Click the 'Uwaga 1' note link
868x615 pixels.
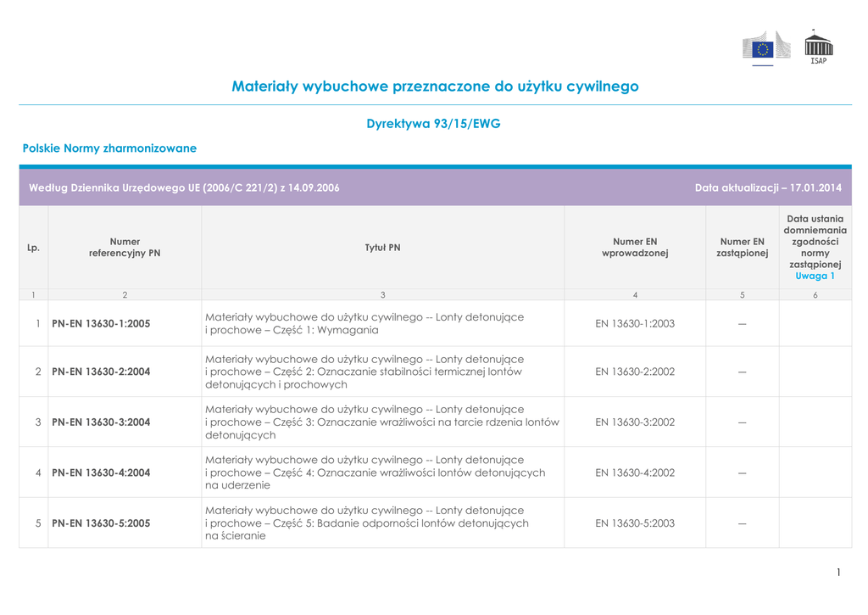815,277
